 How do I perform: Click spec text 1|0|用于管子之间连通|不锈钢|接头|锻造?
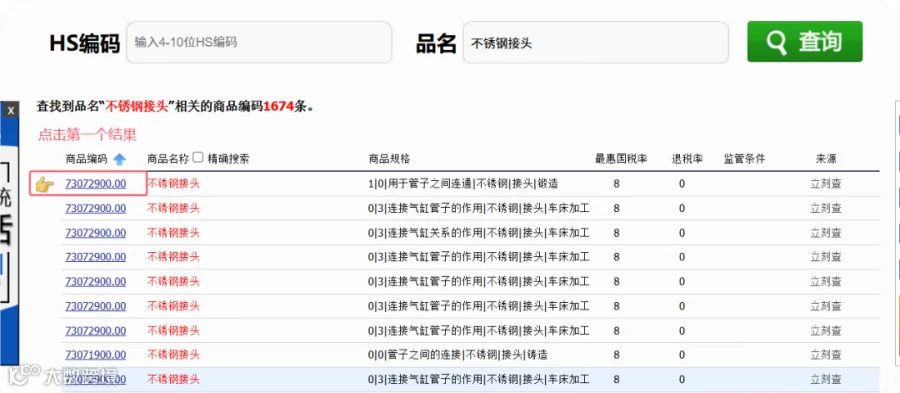(x=463, y=184)
